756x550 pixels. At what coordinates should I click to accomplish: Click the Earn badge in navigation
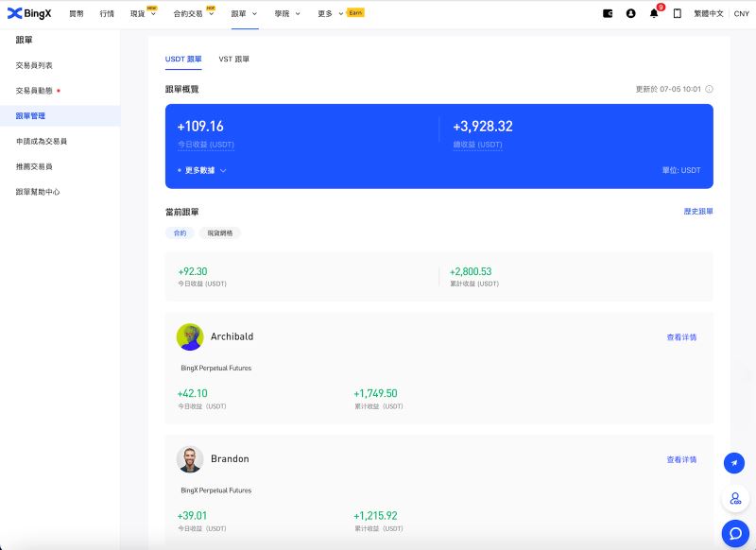point(356,12)
